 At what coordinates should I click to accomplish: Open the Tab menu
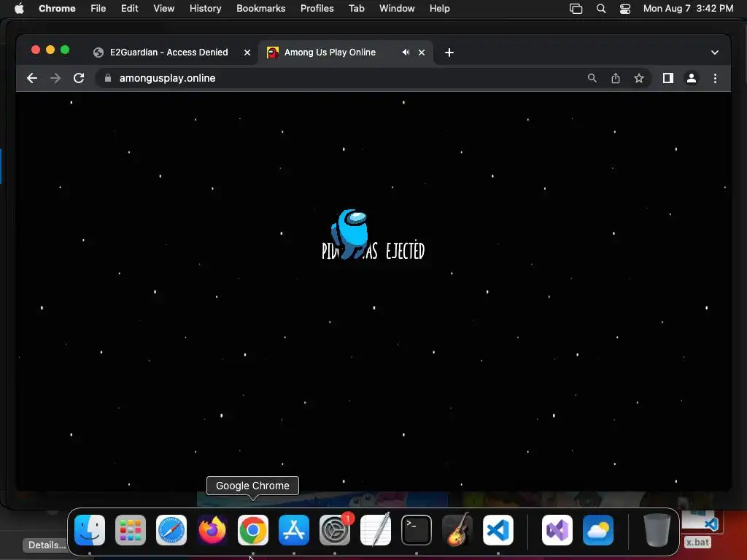(356, 9)
